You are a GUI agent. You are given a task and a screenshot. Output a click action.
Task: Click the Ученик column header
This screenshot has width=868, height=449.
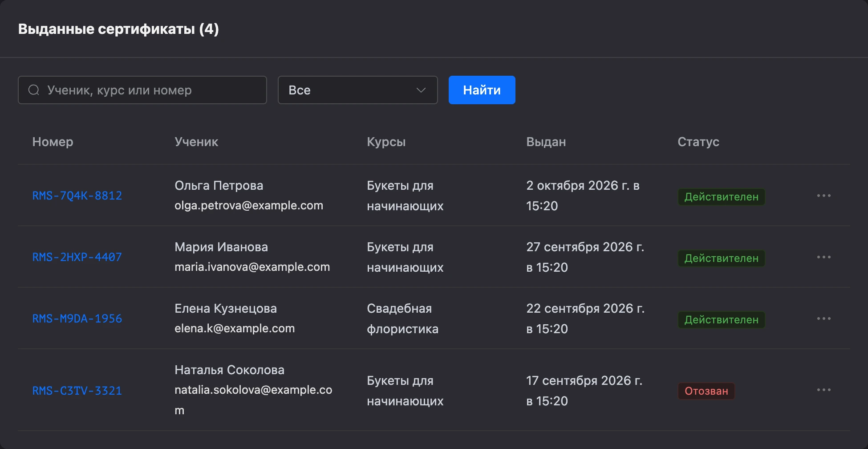[196, 142]
